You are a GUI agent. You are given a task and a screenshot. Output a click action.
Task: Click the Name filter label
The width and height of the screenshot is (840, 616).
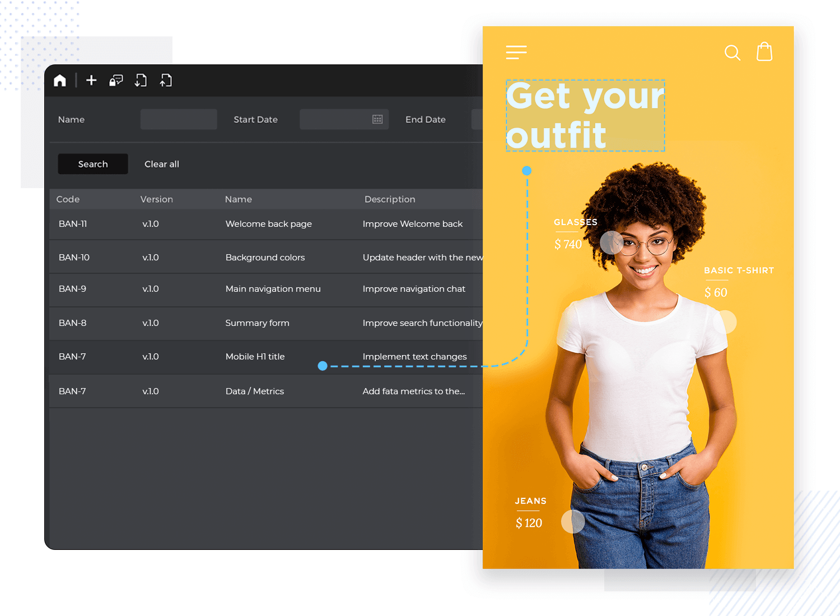pos(71,120)
